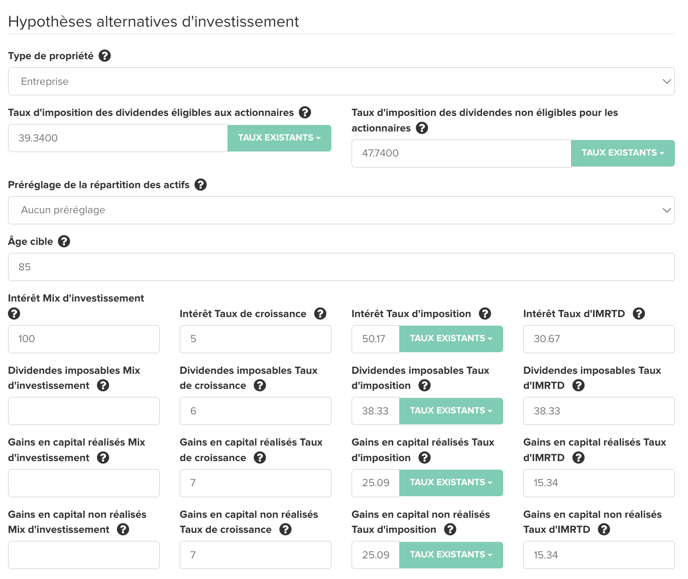Click help icon next to Type de propriété
The height and width of the screenshot is (579, 688).
(104, 56)
